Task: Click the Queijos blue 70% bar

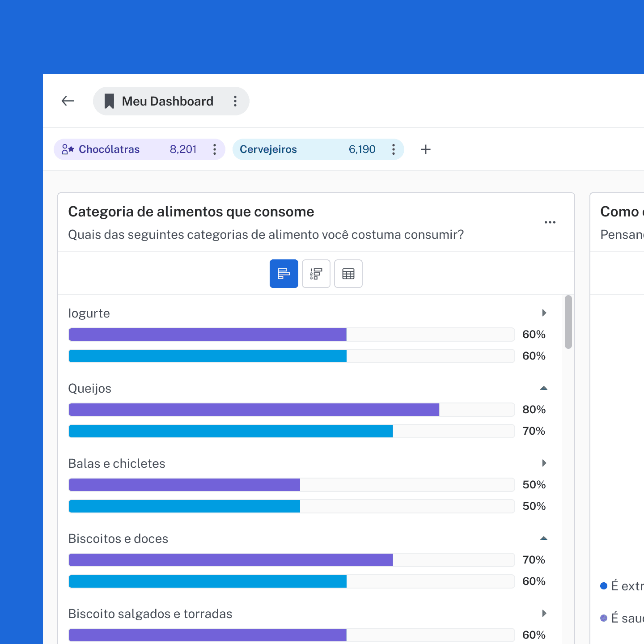Action: click(231, 431)
